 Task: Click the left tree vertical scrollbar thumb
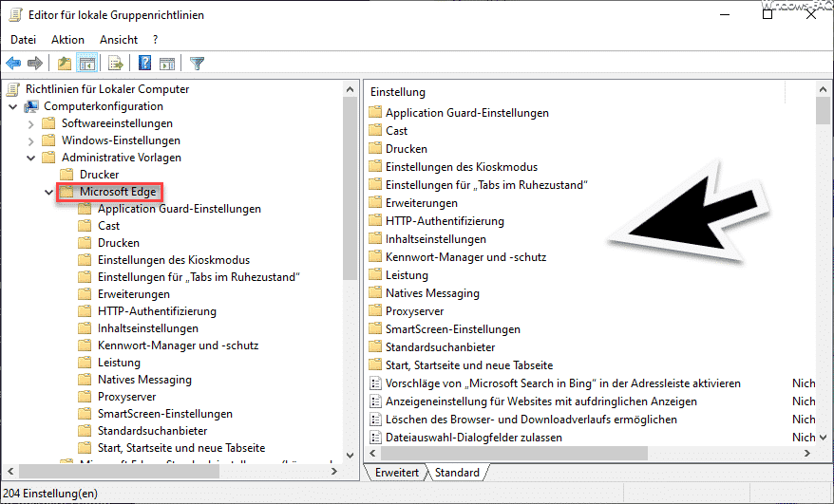pyautogui.click(x=350, y=188)
